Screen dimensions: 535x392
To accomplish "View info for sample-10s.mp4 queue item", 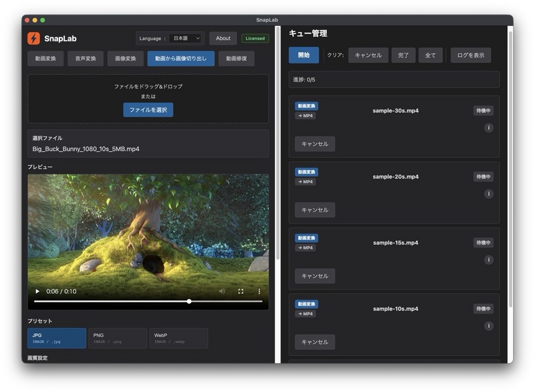I will [x=488, y=326].
